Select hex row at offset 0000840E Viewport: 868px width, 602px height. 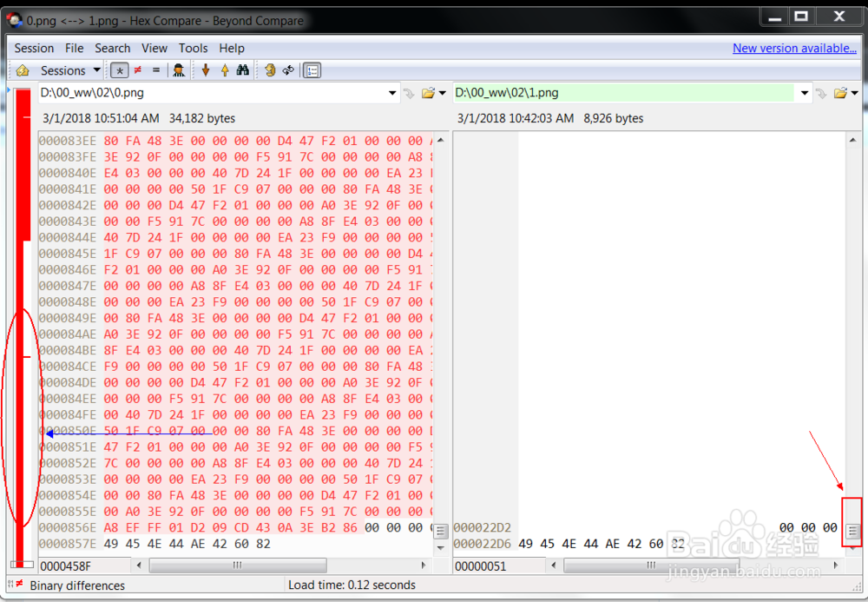point(236,173)
